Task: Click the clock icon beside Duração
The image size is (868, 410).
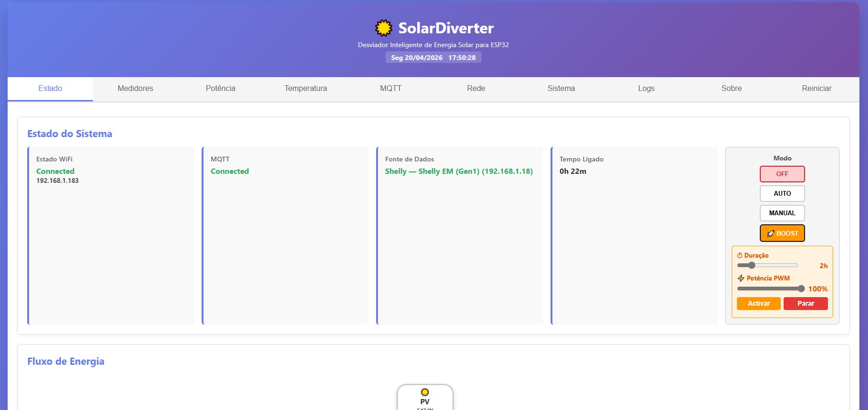Action: 740,255
